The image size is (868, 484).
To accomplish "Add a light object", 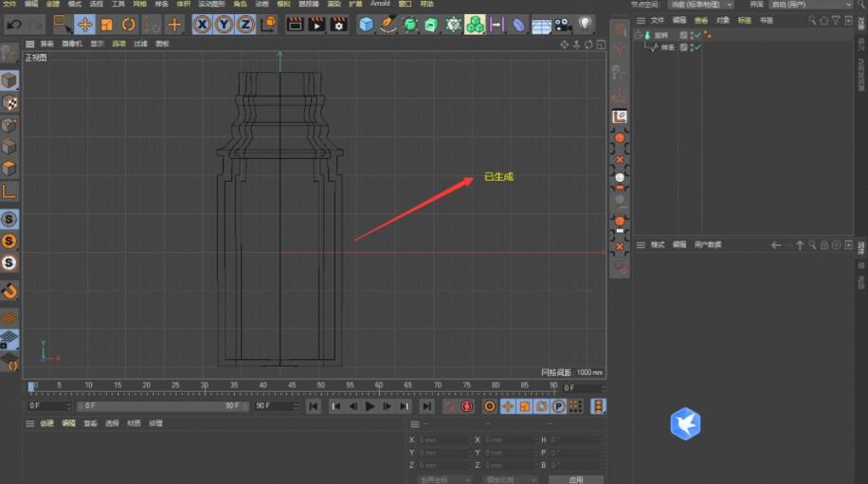I will (585, 25).
